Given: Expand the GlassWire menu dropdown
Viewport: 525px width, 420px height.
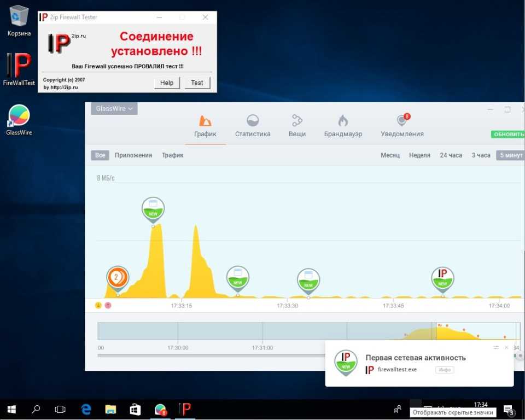Looking at the screenshot, I should pyautogui.click(x=114, y=109).
